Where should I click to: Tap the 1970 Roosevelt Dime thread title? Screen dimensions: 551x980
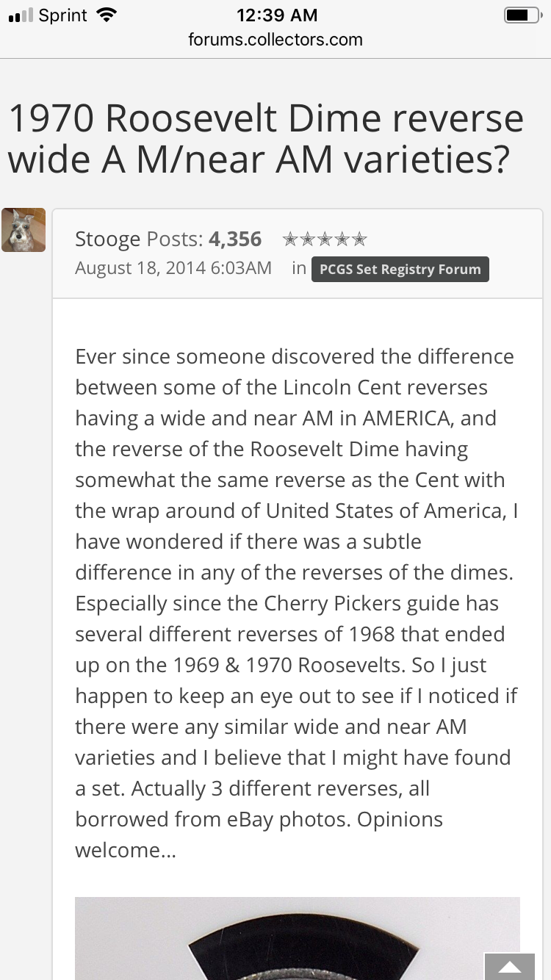(265, 139)
